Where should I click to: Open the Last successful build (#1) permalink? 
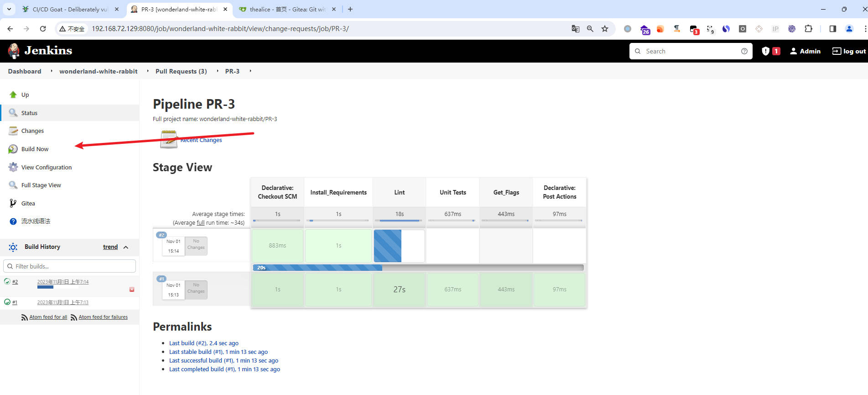coord(223,360)
